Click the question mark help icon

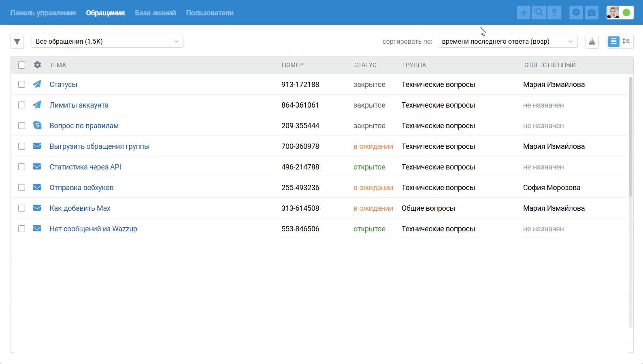pyautogui.click(x=554, y=13)
